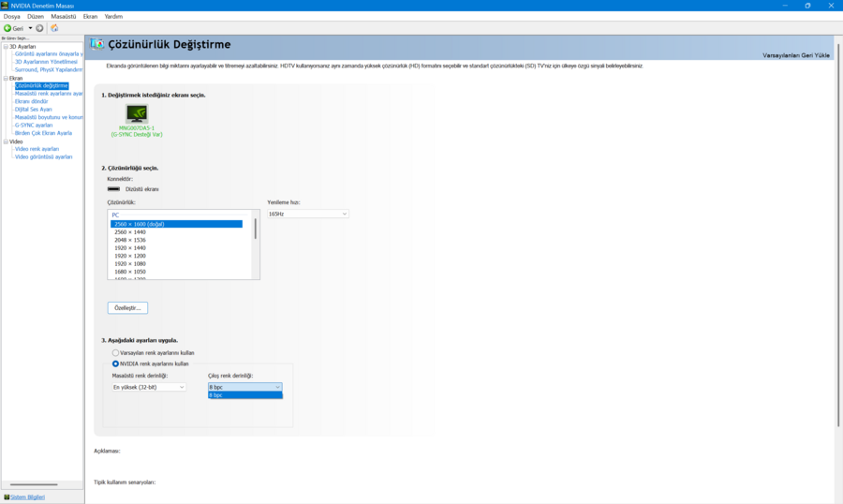The image size is (843, 504).
Task: Click the NVIDIA app icon in title bar
Action: (5, 6)
